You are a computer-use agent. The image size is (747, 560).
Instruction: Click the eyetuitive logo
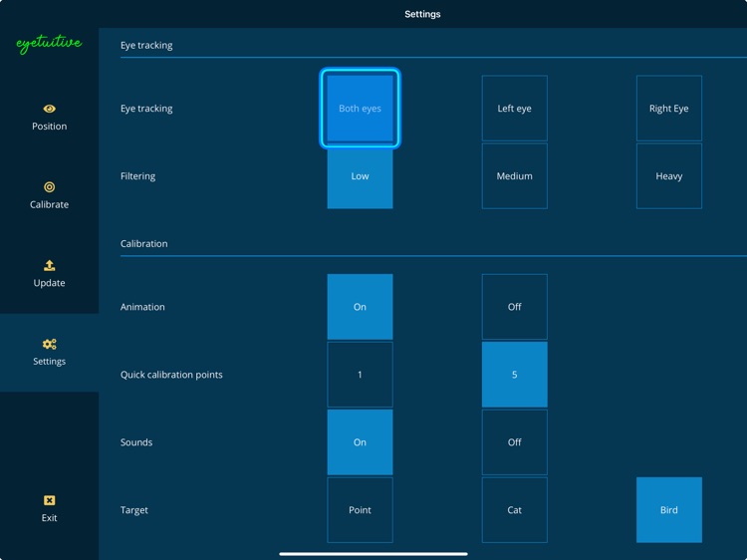(49, 44)
